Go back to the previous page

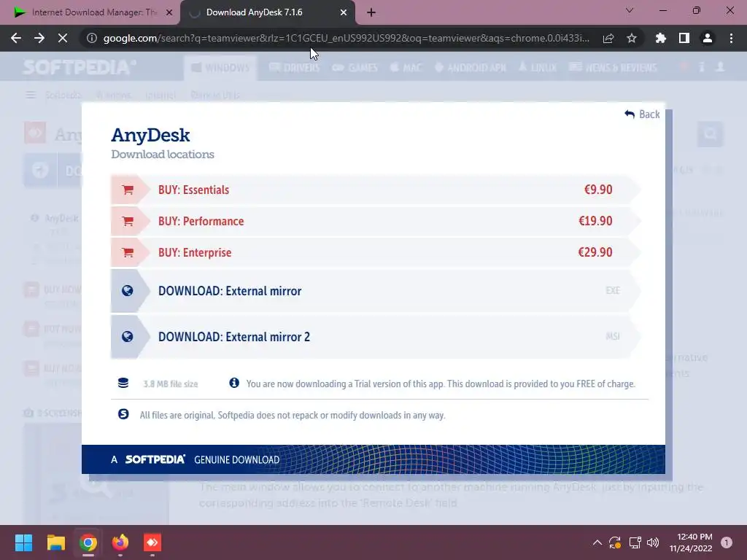(16, 38)
